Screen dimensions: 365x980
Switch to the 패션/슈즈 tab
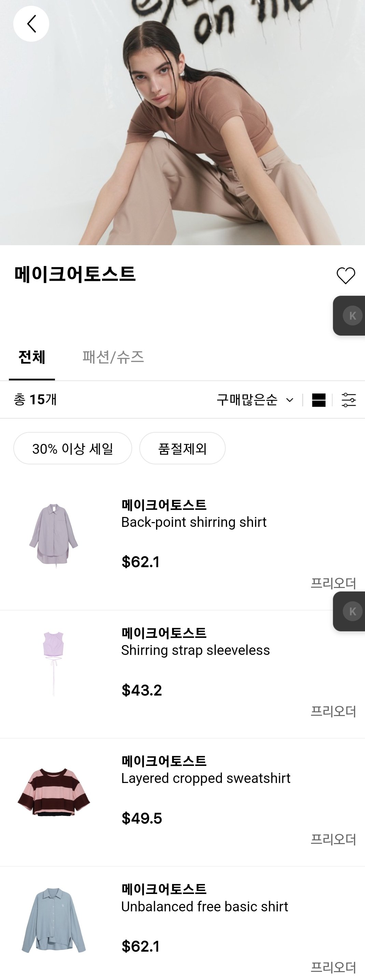tap(113, 357)
